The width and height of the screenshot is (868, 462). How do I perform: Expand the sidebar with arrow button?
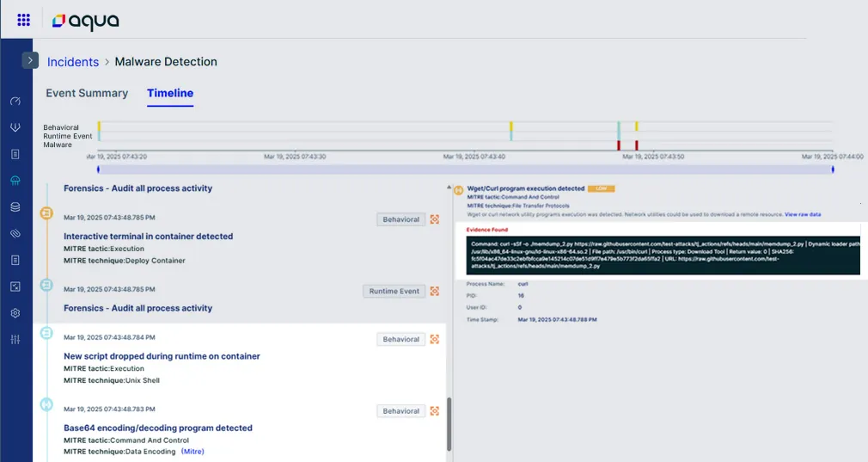click(x=30, y=60)
